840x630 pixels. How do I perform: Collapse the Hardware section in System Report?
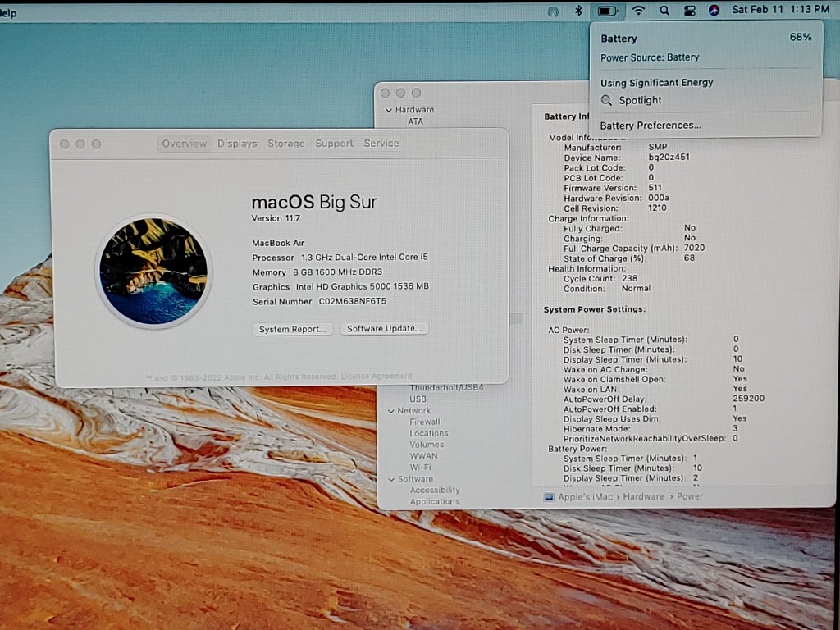(x=389, y=110)
